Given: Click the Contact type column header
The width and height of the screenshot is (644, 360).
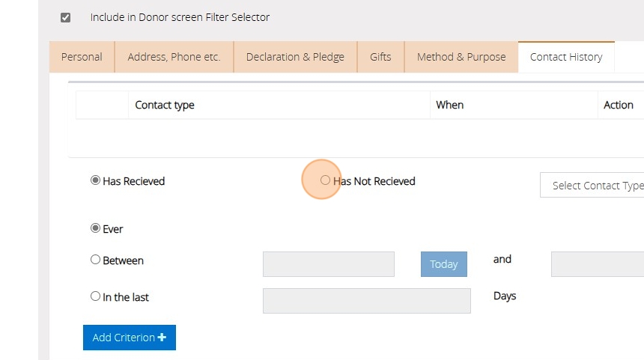Looking at the screenshot, I should pyautogui.click(x=165, y=105).
